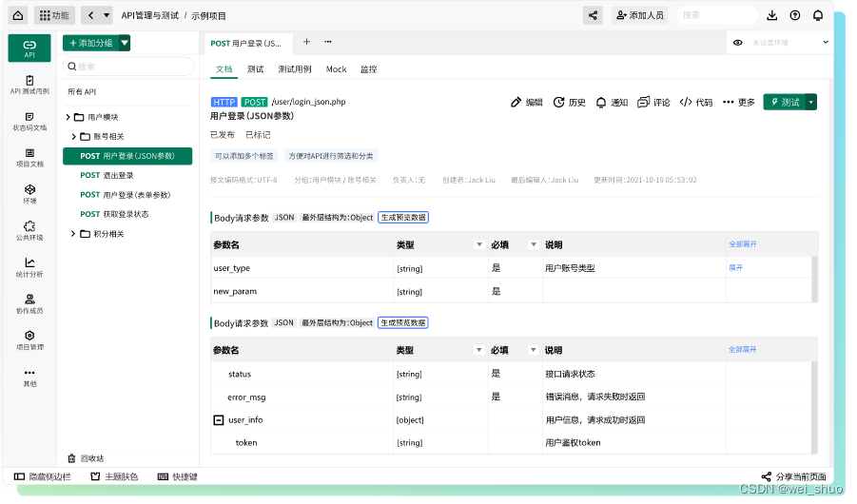Screen dimensions: 857x504
Task: Open 环境 in sidebar
Action: point(29,194)
